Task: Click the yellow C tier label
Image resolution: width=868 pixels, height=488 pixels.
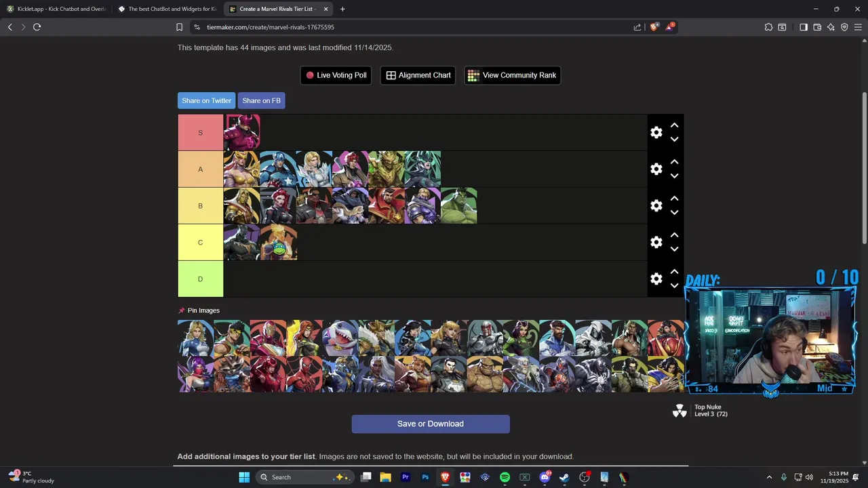Action: 200,243
